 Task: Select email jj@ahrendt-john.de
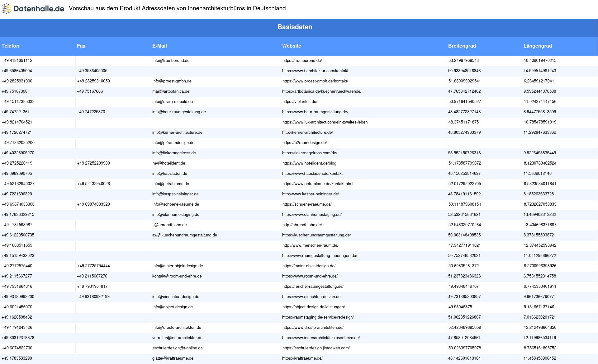[x=170, y=225]
